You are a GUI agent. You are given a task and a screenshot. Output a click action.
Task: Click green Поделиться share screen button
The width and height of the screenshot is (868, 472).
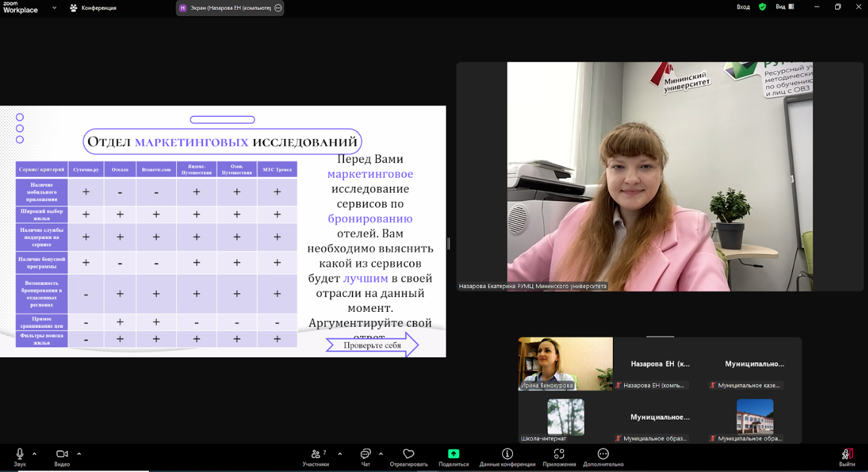coord(453,457)
